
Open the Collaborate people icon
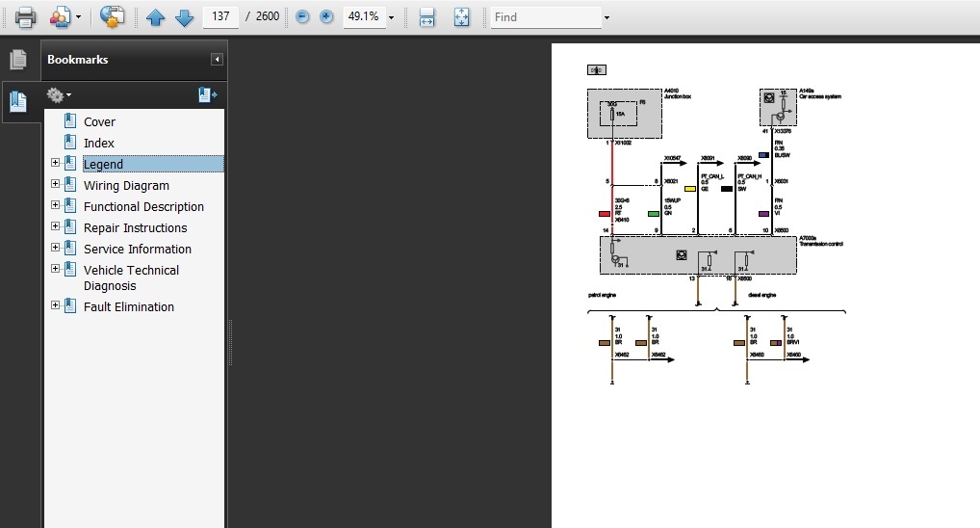[x=60, y=17]
